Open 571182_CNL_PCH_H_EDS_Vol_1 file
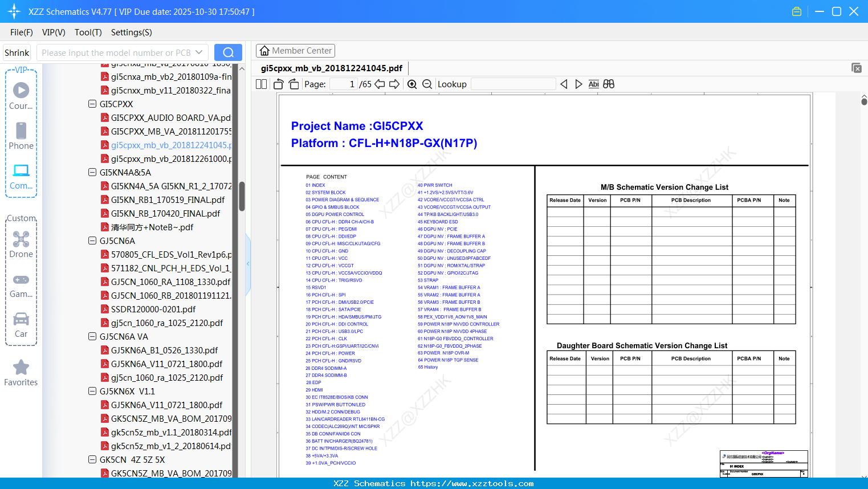The image size is (868, 489). pos(171,268)
